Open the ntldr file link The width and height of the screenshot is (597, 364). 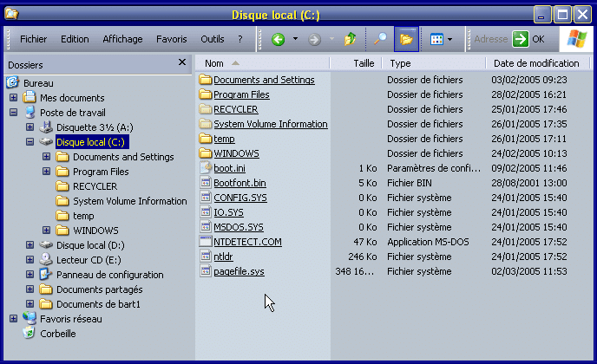click(x=223, y=257)
